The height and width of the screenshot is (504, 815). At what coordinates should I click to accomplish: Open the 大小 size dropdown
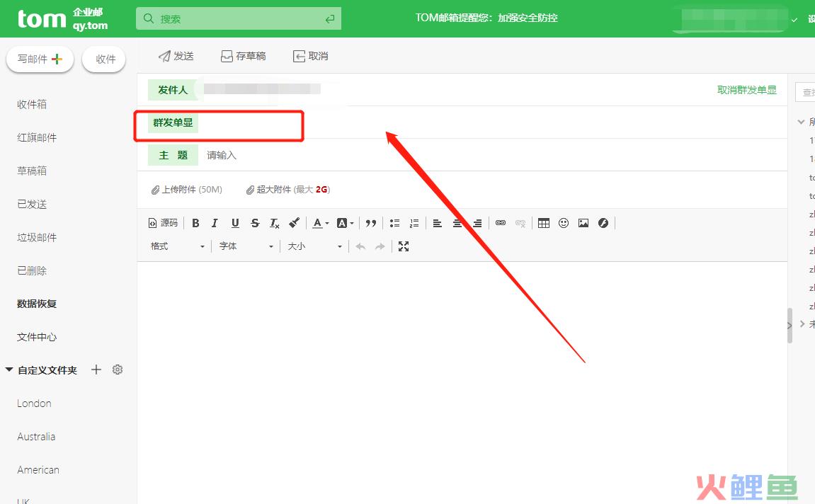(x=314, y=246)
